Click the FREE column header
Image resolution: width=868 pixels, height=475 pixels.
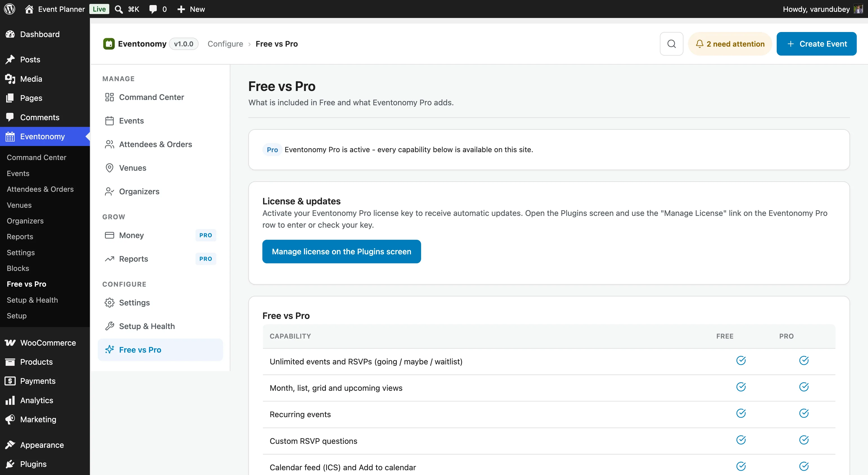click(724, 336)
